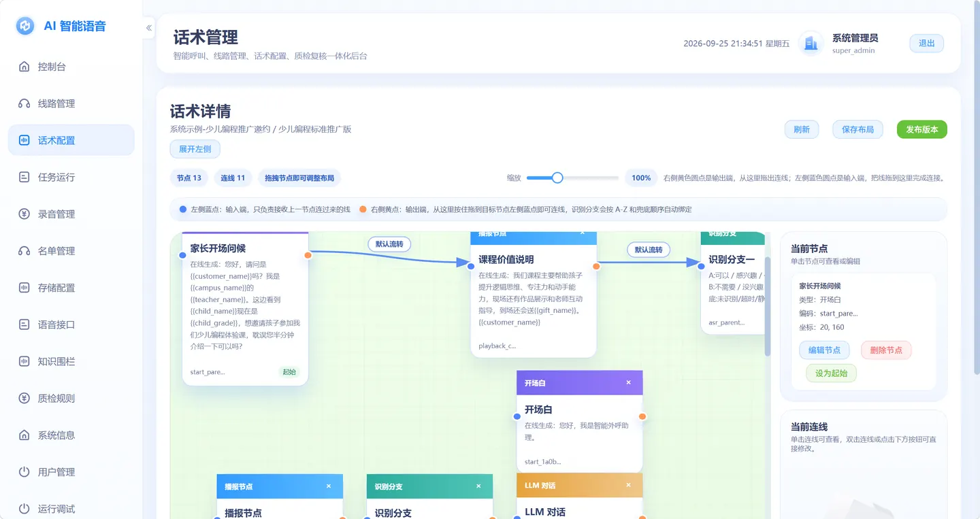Click the power icon beside 用户管理
Viewport: 980px width, 519px height.
click(24, 471)
